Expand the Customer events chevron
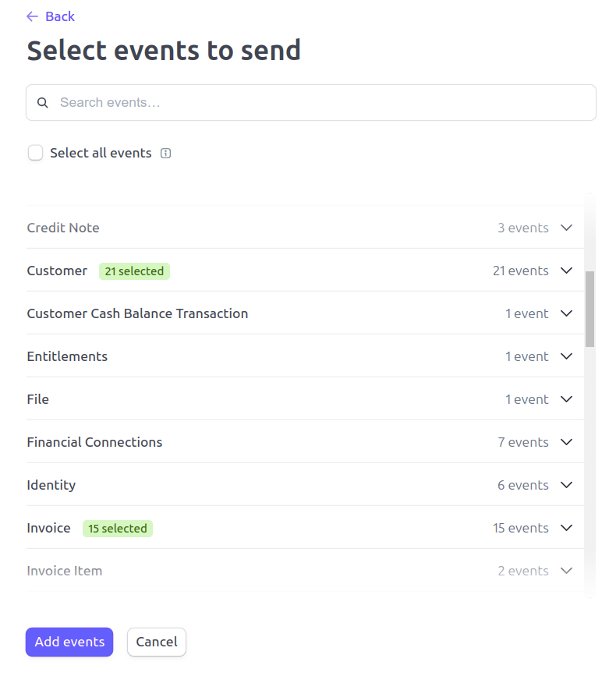This screenshot has height=676, width=616. pos(567,271)
